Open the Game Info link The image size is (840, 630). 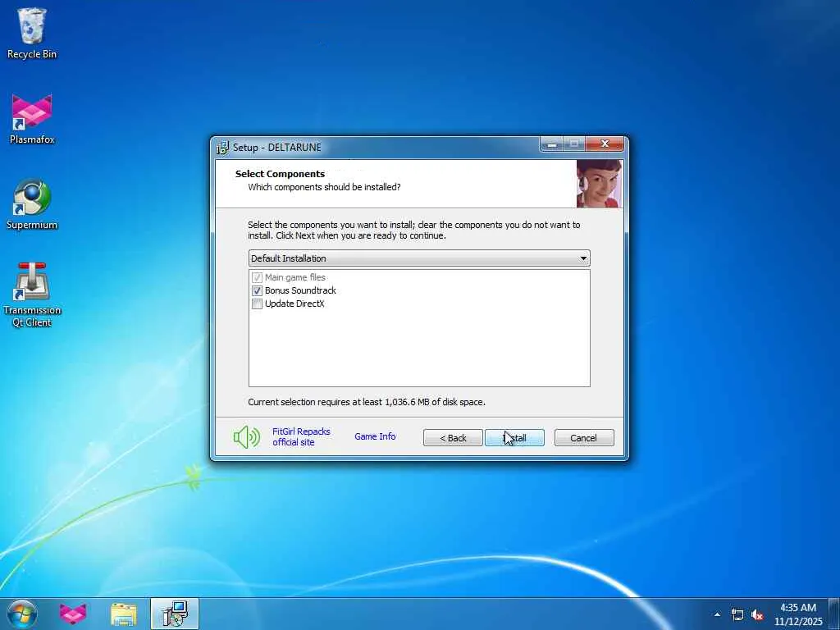pos(375,436)
